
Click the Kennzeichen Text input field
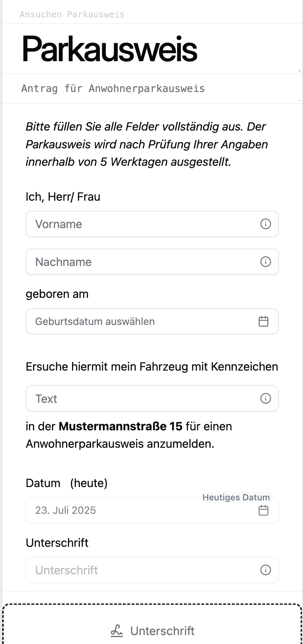141,398
